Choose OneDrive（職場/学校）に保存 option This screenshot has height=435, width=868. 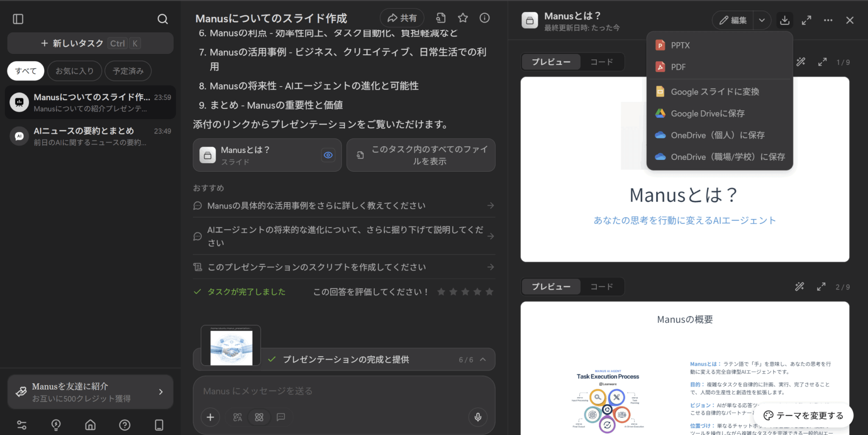tap(720, 156)
